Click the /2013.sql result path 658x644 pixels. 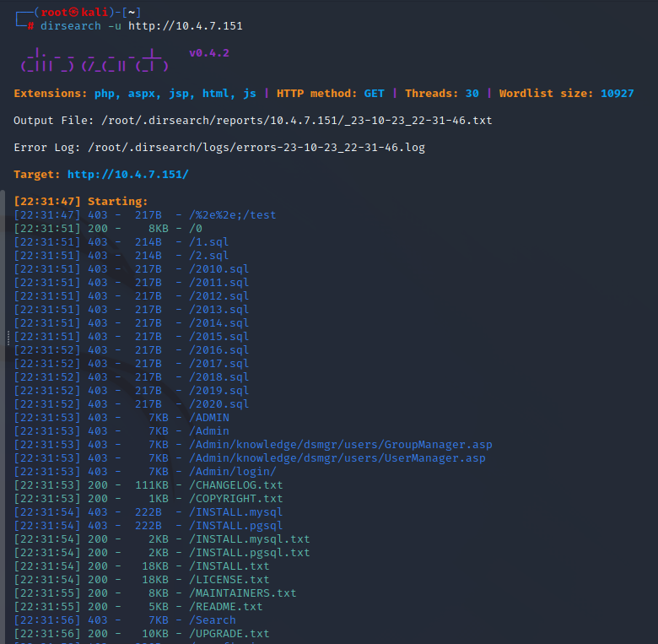pyautogui.click(x=219, y=310)
